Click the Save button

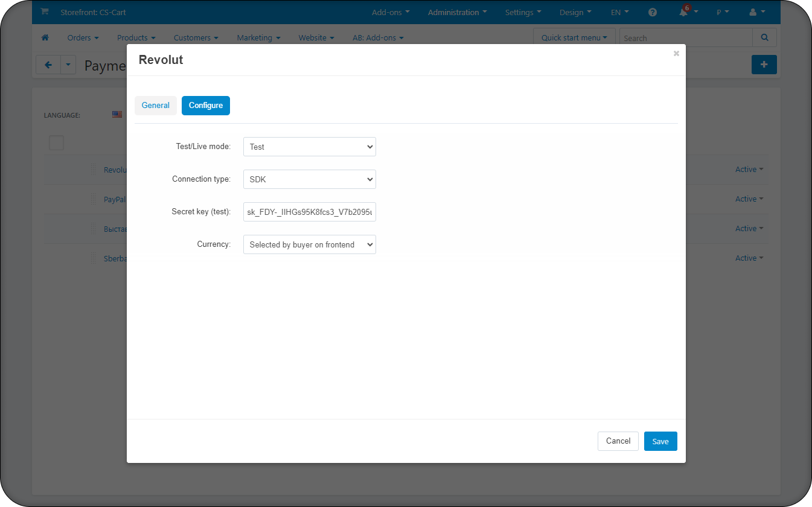coord(660,441)
